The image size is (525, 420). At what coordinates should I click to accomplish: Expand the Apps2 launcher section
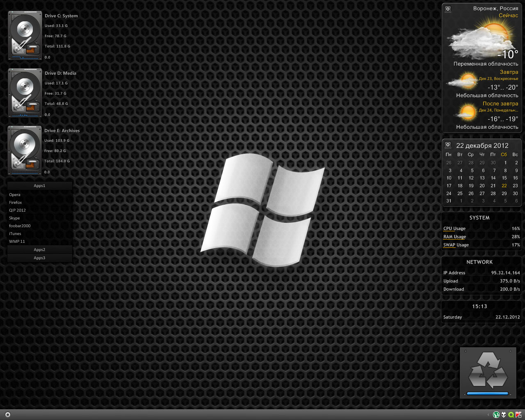tap(39, 250)
